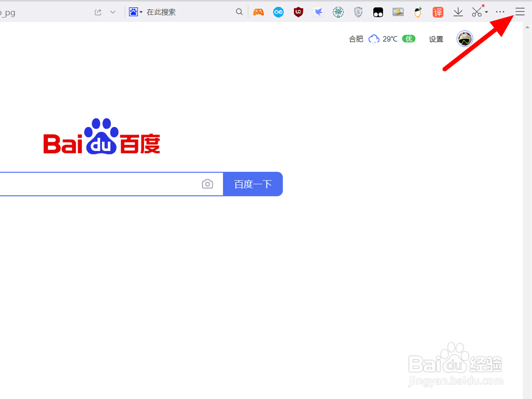Click the green 优 air quality badge

point(409,39)
